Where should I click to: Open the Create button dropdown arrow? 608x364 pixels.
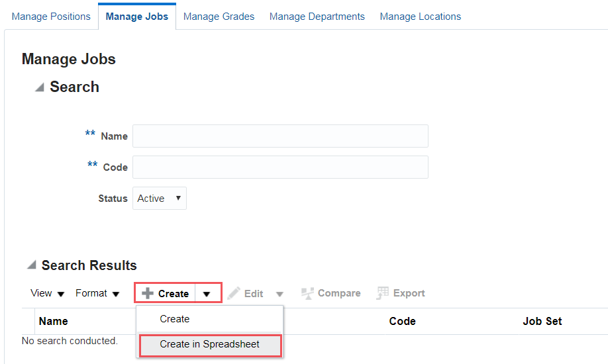coord(207,294)
